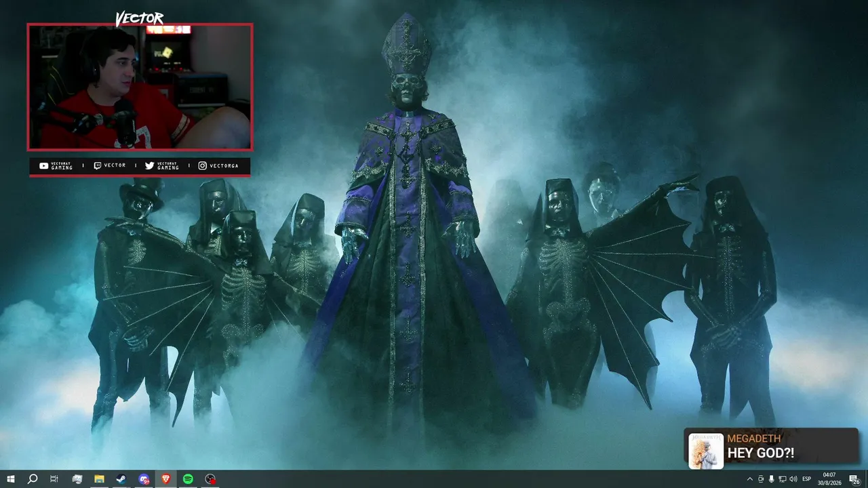This screenshot has width=868, height=488.
Task: Open network status tray icon
Action: pos(783,479)
